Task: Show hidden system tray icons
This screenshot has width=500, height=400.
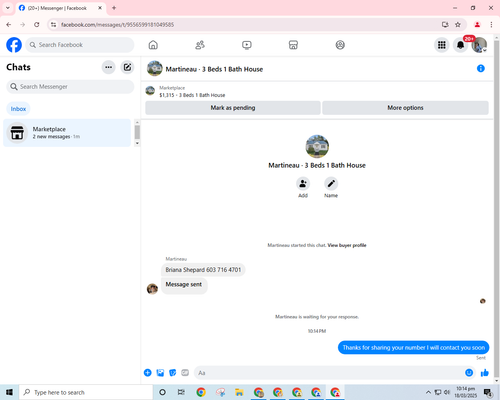Action: pos(428,392)
